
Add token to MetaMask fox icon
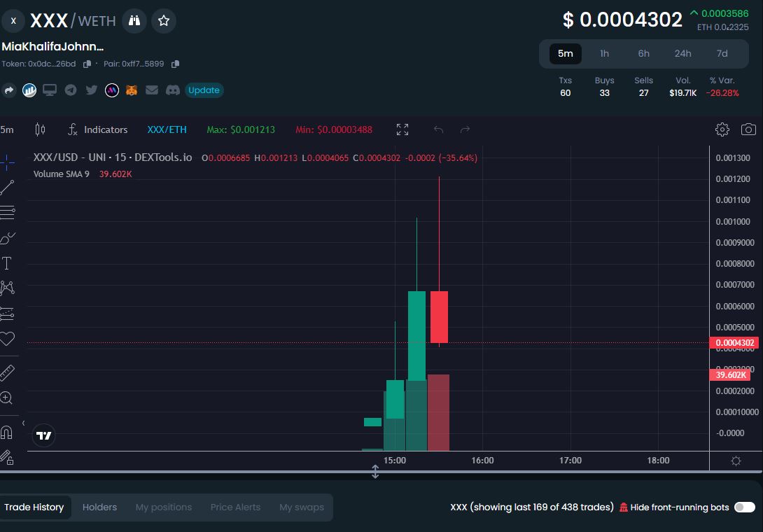132,90
